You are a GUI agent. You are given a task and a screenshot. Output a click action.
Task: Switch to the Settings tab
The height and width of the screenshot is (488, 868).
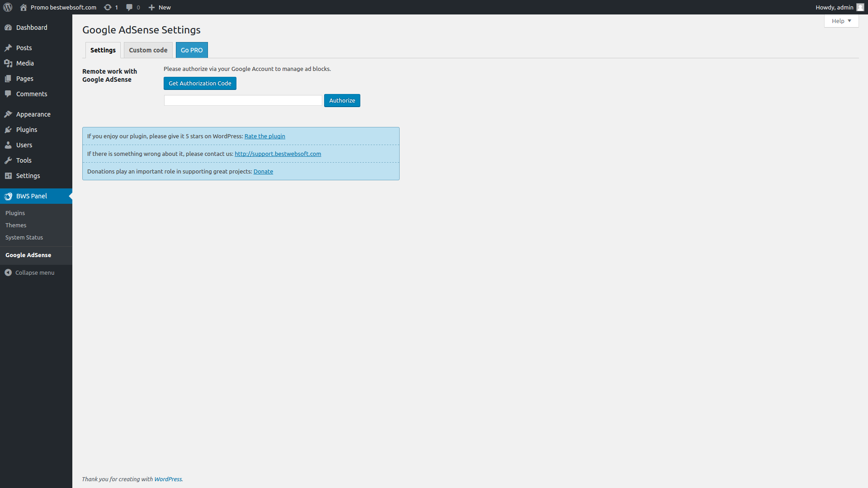pyautogui.click(x=103, y=50)
